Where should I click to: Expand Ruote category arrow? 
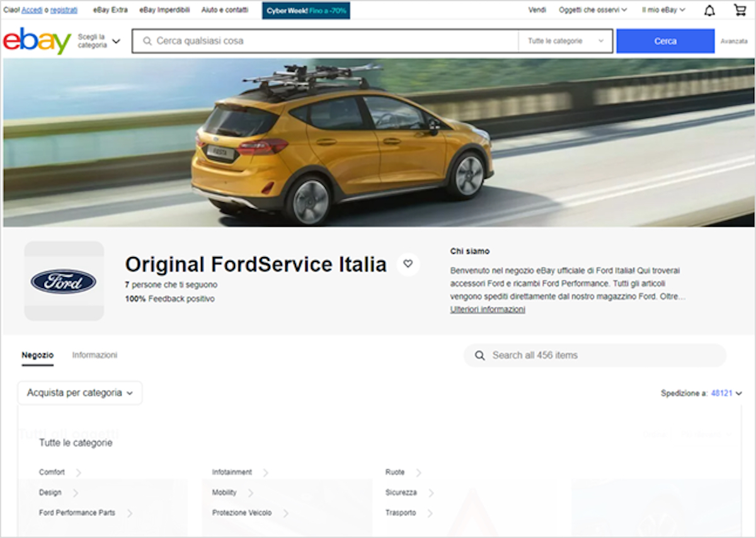click(x=418, y=472)
